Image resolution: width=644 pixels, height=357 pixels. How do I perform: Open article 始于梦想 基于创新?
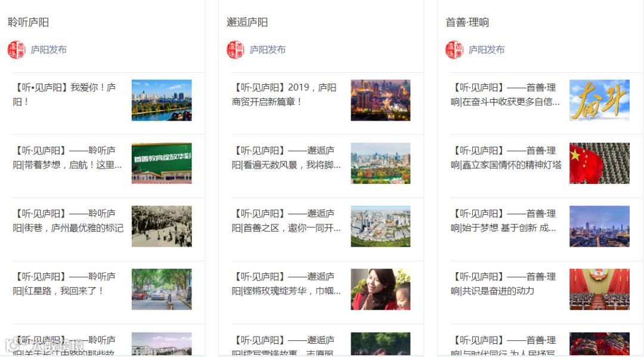pos(503,221)
